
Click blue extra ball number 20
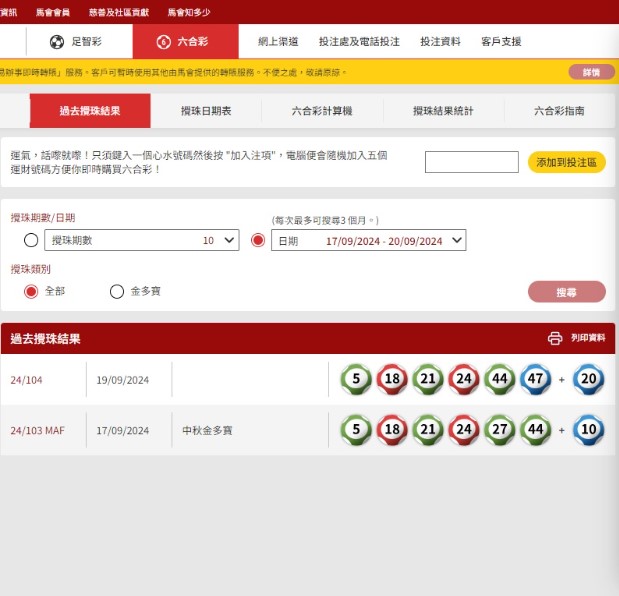tap(589, 379)
